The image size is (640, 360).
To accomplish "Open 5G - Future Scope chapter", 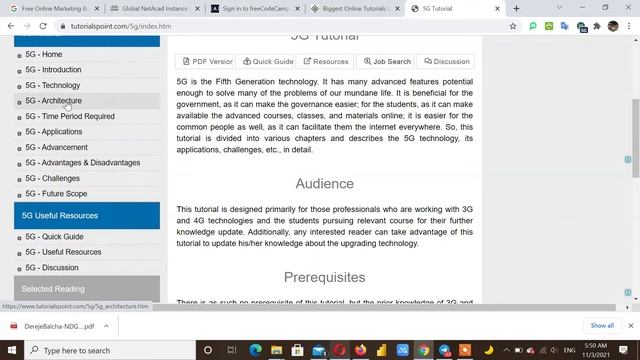I will (x=56, y=194).
